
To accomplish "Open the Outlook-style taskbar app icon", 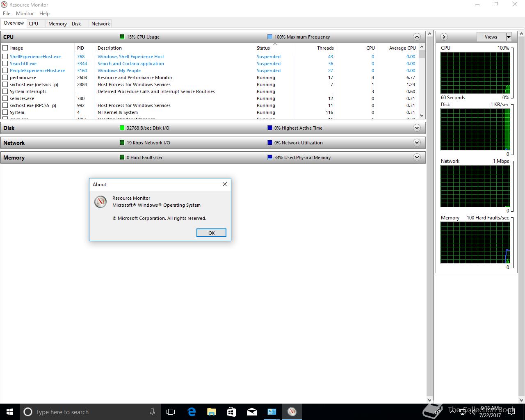I will [x=272, y=412].
